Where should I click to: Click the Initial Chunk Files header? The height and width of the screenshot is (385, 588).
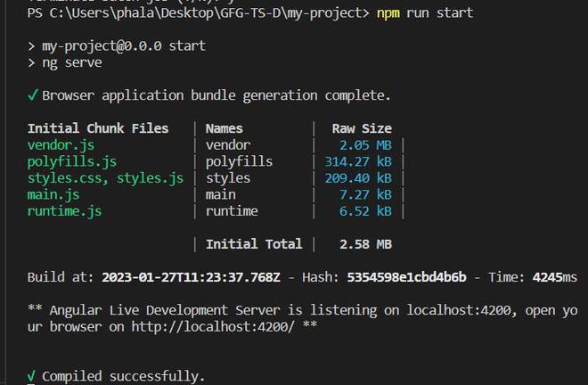coord(98,128)
